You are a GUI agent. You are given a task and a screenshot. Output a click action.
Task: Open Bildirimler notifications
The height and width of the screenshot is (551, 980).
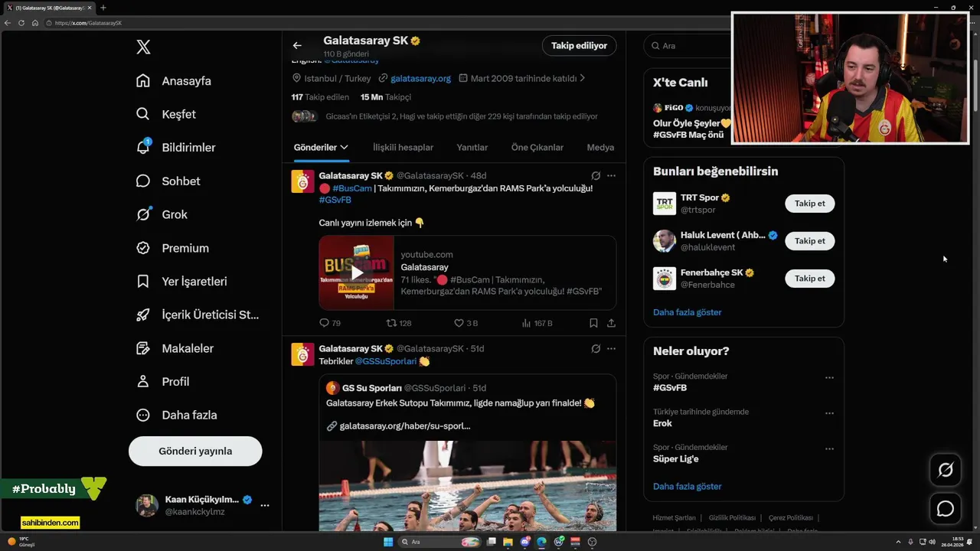click(x=175, y=148)
